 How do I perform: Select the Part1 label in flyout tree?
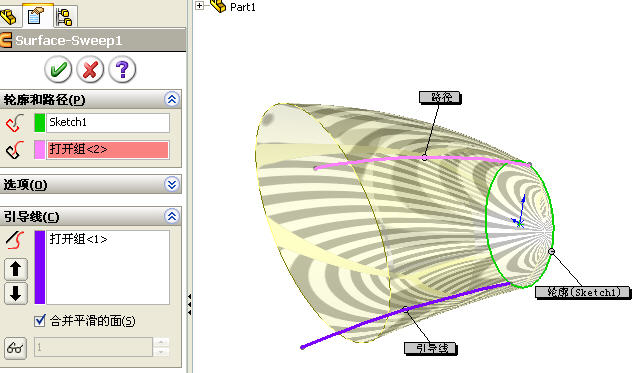point(243,7)
